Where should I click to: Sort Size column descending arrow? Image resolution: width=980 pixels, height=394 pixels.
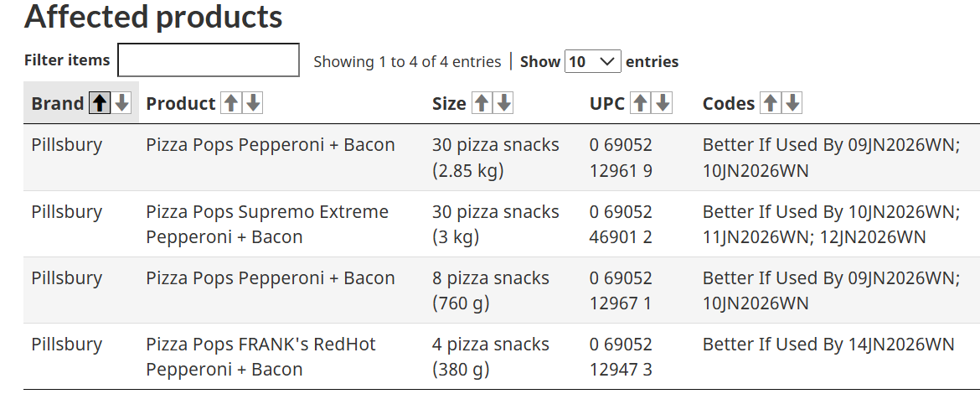point(503,103)
